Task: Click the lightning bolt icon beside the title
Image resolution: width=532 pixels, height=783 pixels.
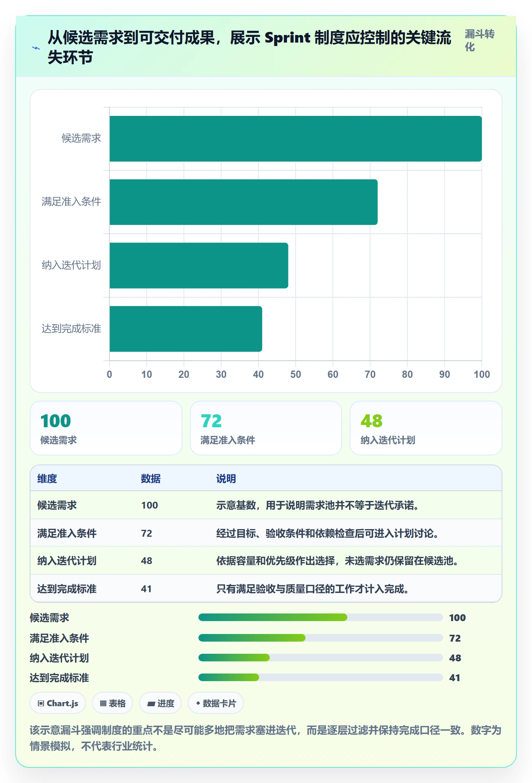Action: 36,48
